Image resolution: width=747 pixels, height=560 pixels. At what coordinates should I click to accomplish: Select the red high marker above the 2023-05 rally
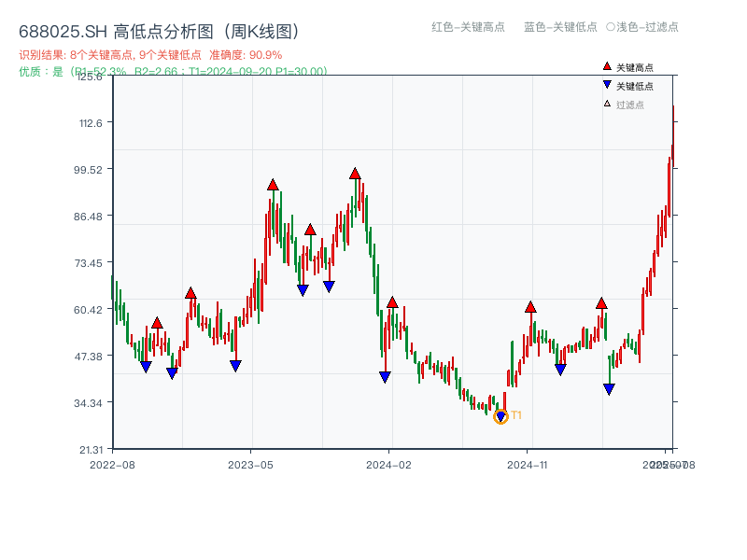(272, 185)
